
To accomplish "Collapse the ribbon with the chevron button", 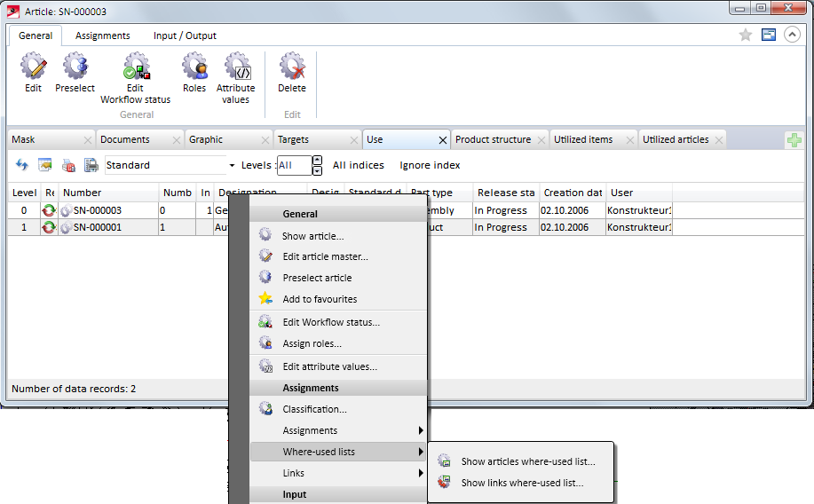I will pyautogui.click(x=792, y=35).
